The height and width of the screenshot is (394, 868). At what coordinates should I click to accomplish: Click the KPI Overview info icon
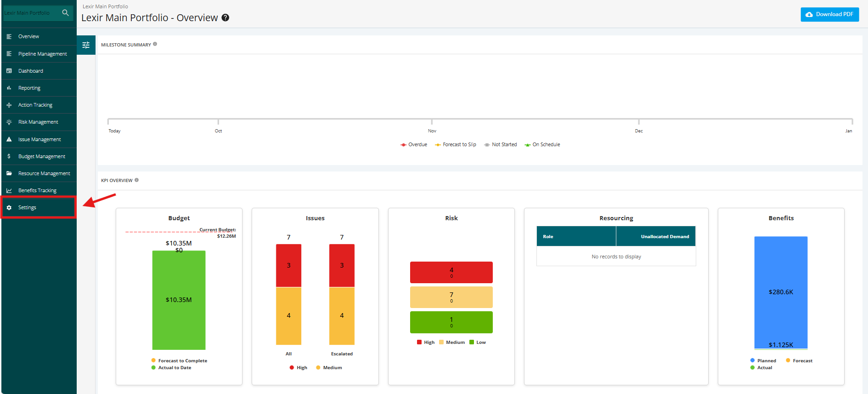pos(136,180)
